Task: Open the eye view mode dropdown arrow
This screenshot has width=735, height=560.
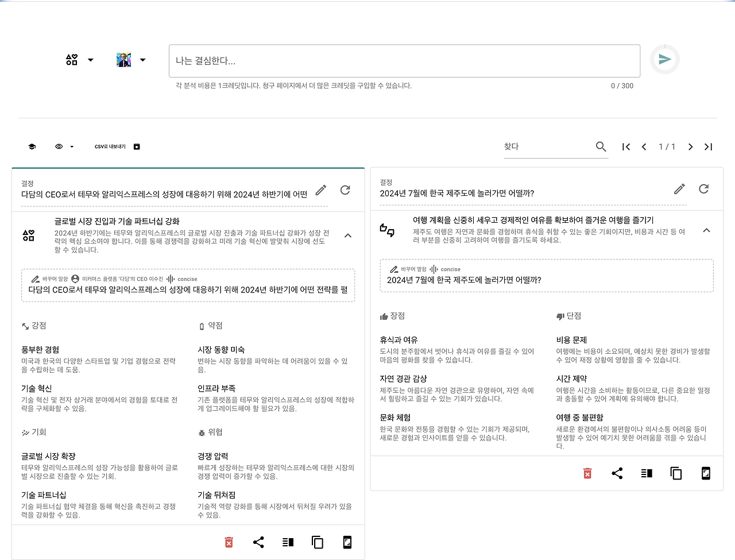Action: 71,146
